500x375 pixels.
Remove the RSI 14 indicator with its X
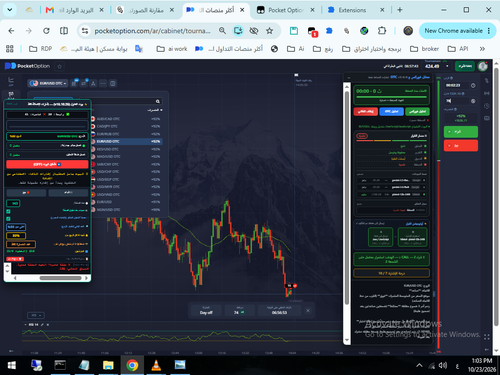tap(48, 325)
